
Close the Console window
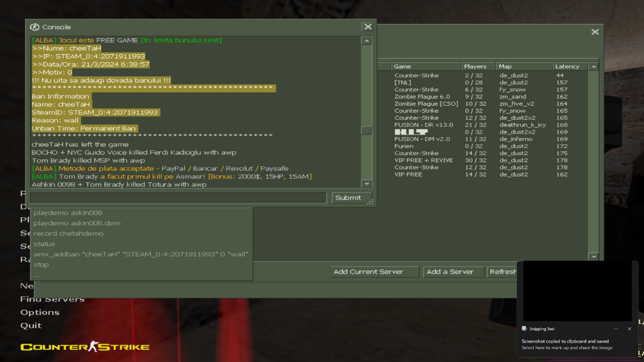[x=368, y=27]
